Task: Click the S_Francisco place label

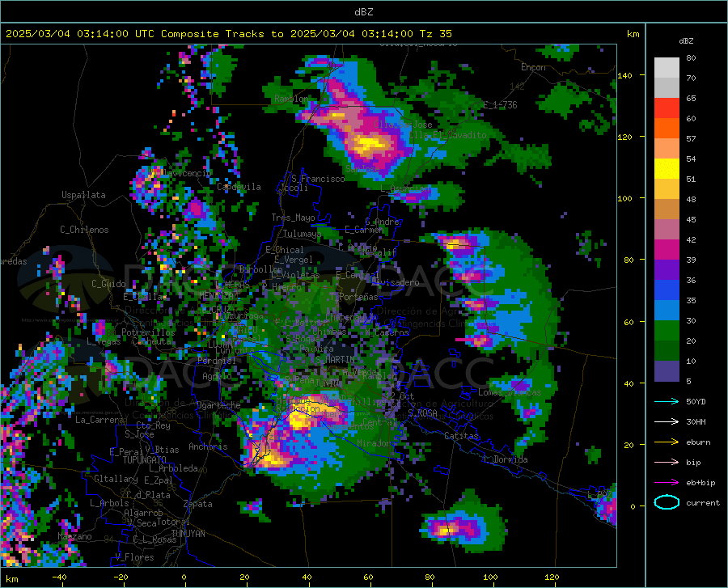Action: pyautogui.click(x=318, y=179)
